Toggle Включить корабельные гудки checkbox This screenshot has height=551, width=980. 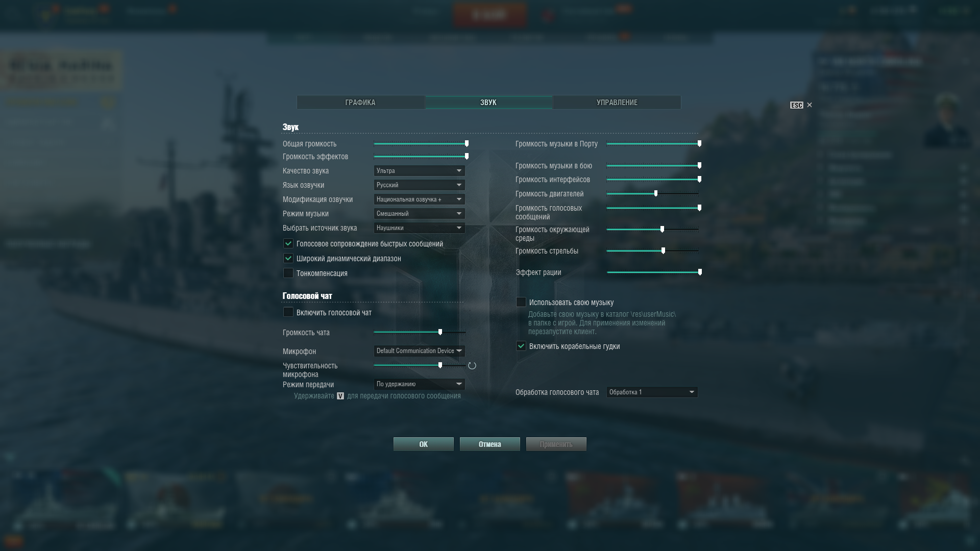pyautogui.click(x=521, y=346)
